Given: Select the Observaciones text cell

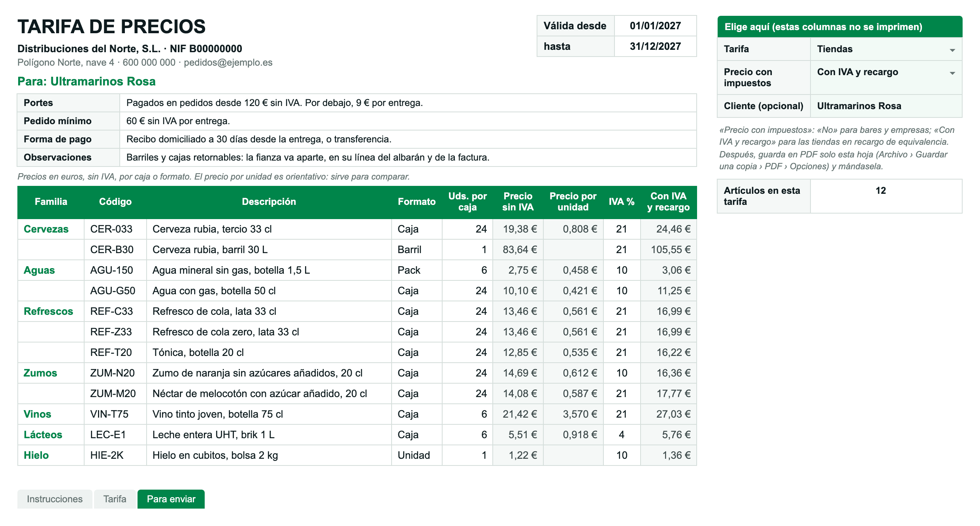Looking at the screenshot, I should [x=408, y=157].
